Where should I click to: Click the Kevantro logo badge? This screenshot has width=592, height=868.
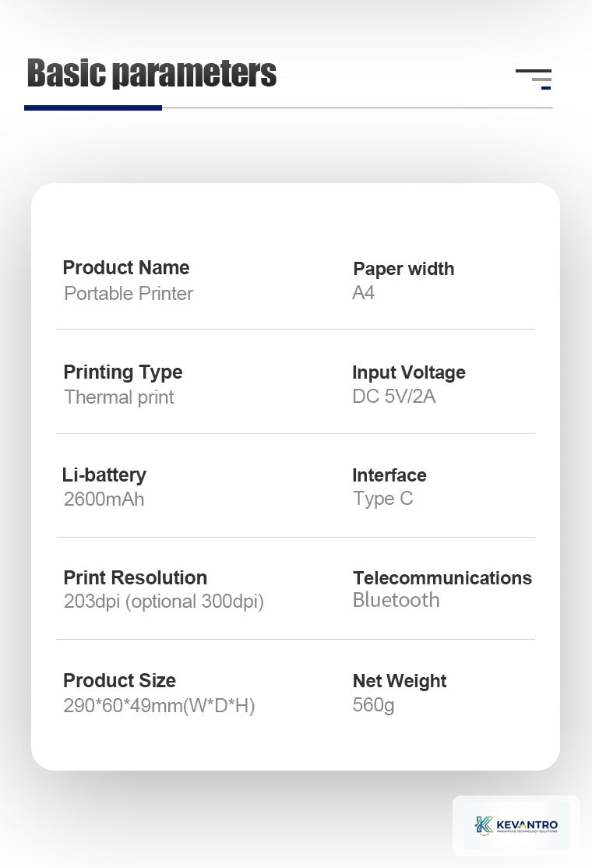(516, 825)
